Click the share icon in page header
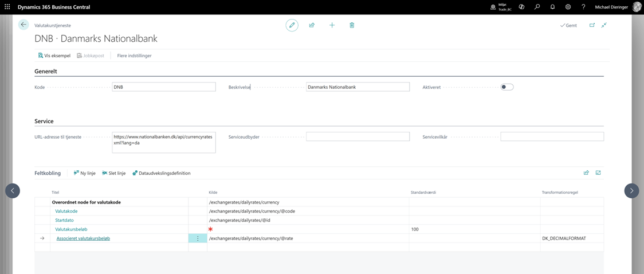Viewport: 644px width, 274px height. [x=312, y=25]
